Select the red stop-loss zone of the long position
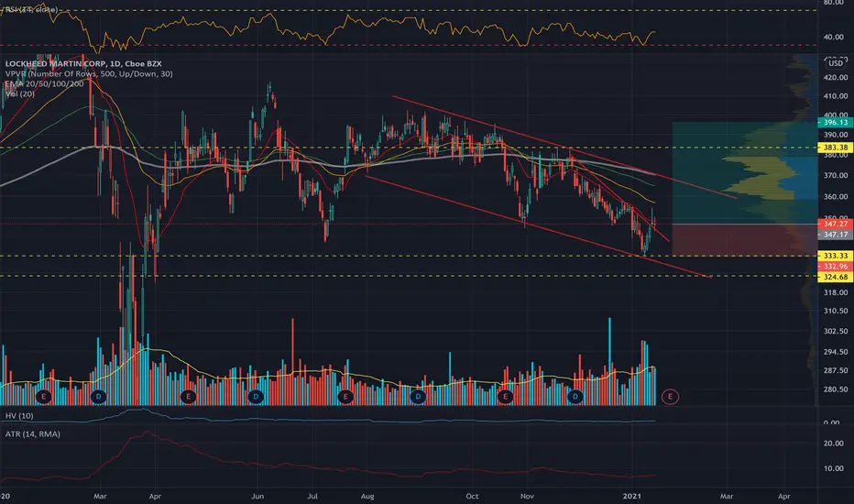854x504 pixels. (745, 240)
